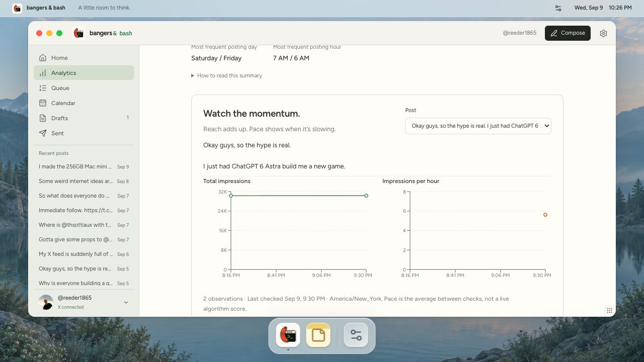Open recent post 'So what does everyone do'
Image resolution: width=644 pixels, height=362 pixels.
point(84,196)
